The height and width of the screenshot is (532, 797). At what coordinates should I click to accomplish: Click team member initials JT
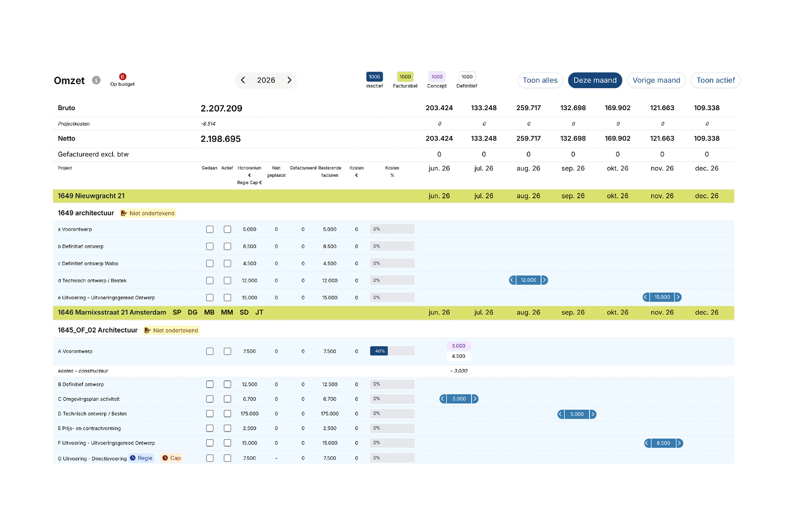259,312
